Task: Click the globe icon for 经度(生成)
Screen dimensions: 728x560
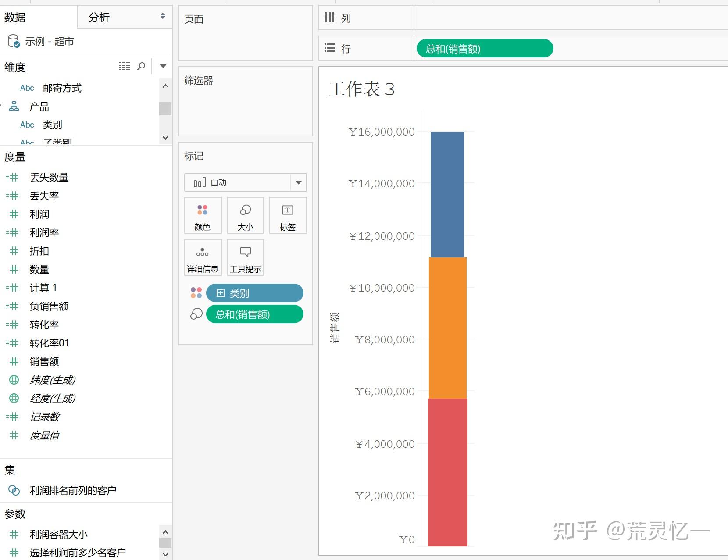Action: pyautogui.click(x=14, y=399)
